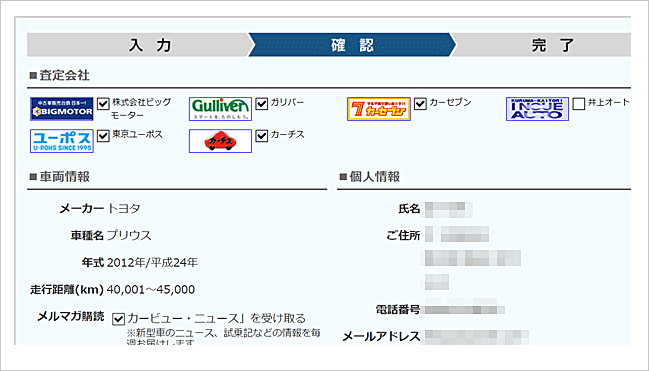This screenshot has width=649, height=371.
Task: Go to the 入力 step
Action: (x=138, y=45)
